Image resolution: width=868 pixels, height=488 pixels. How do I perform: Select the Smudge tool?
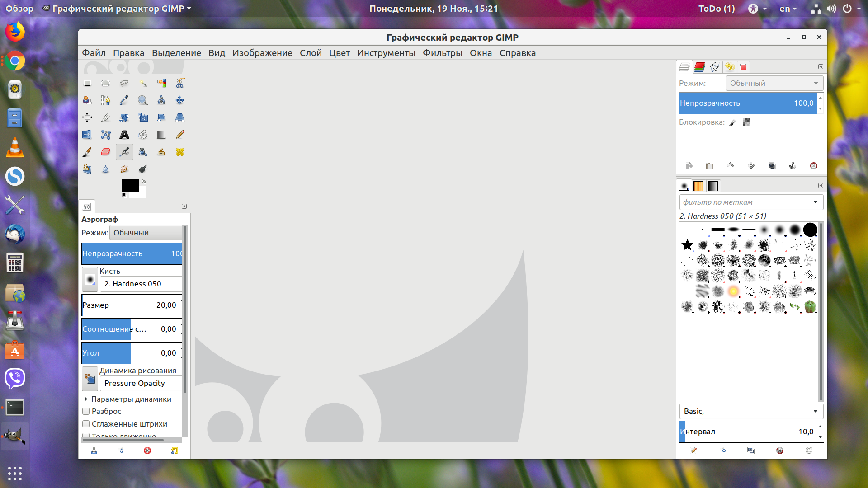124,169
